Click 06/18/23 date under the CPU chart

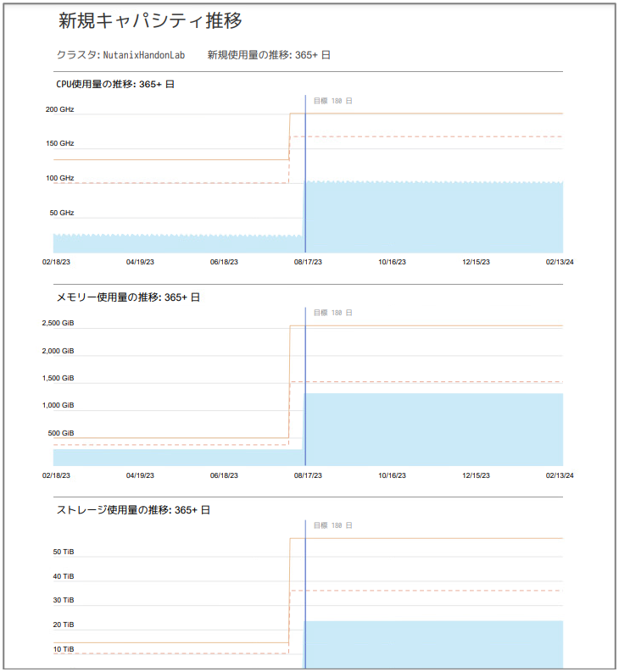[224, 262]
